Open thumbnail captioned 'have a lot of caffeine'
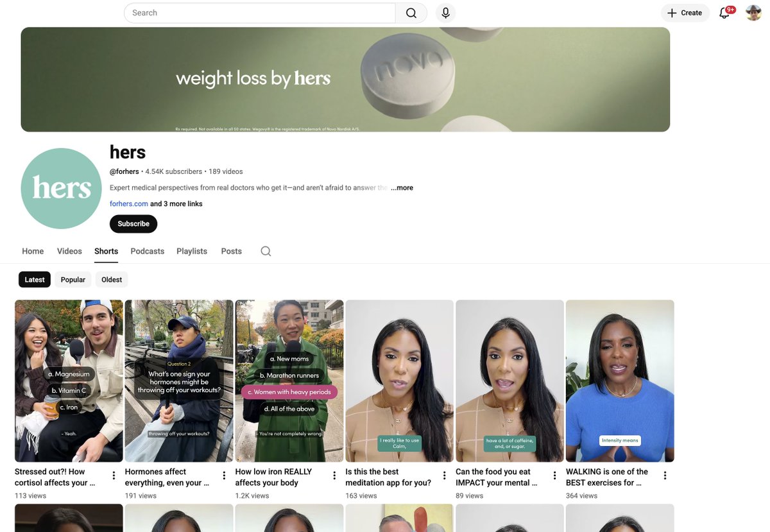 click(x=510, y=381)
